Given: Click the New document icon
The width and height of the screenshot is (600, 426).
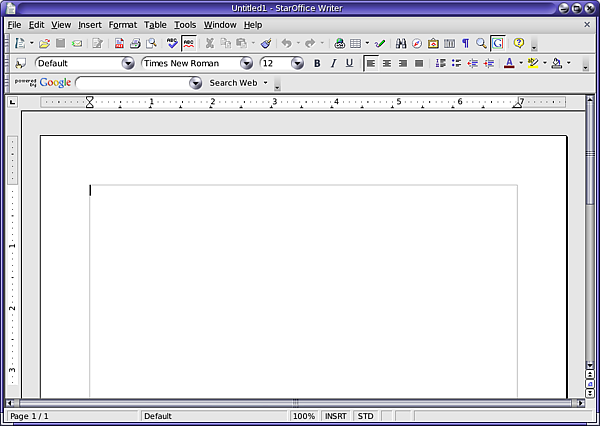Looking at the screenshot, I should (20, 43).
